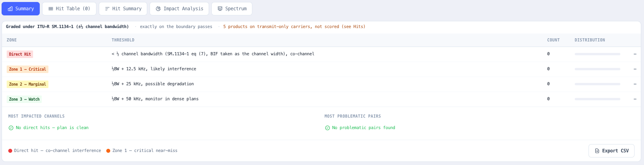Click the pie chart icon on Impact Analysis

(x=158, y=9)
